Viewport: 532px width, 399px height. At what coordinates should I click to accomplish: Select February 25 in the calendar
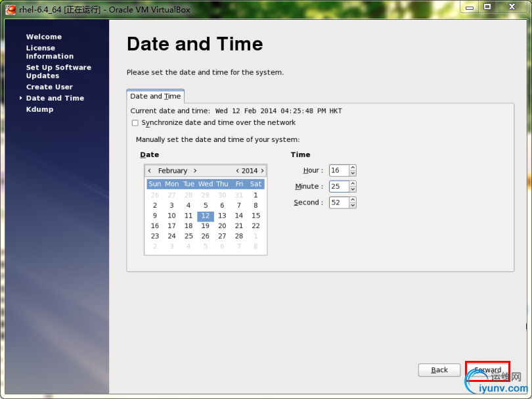[x=188, y=236]
